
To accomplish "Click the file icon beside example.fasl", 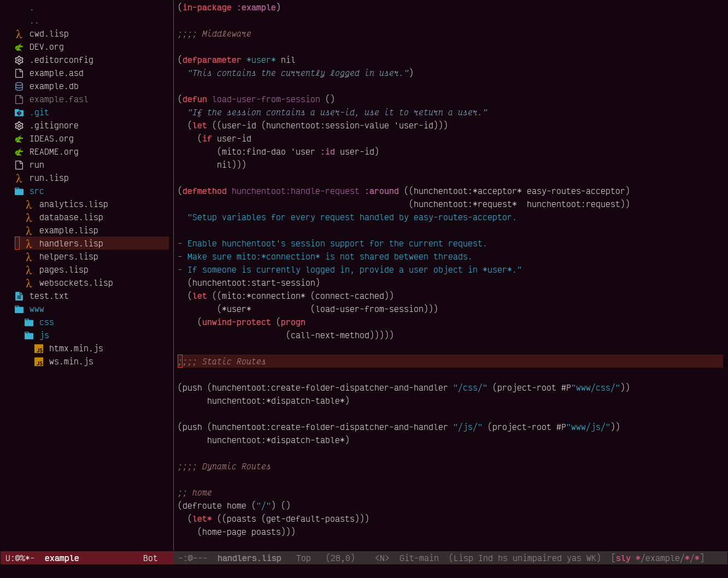I will tap(19, 99).
